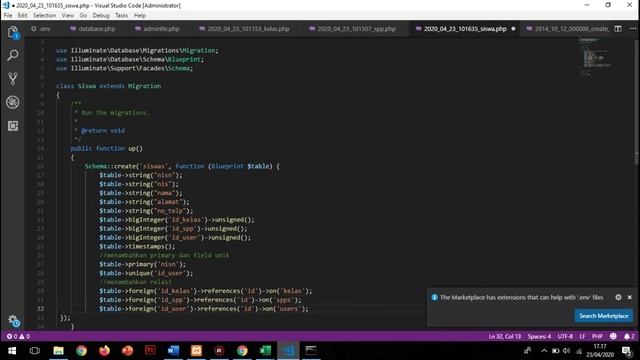Viewport: 640px width, 360px height.
Task: Open Task View on the taskbar
Action: [x=35, y=351]
